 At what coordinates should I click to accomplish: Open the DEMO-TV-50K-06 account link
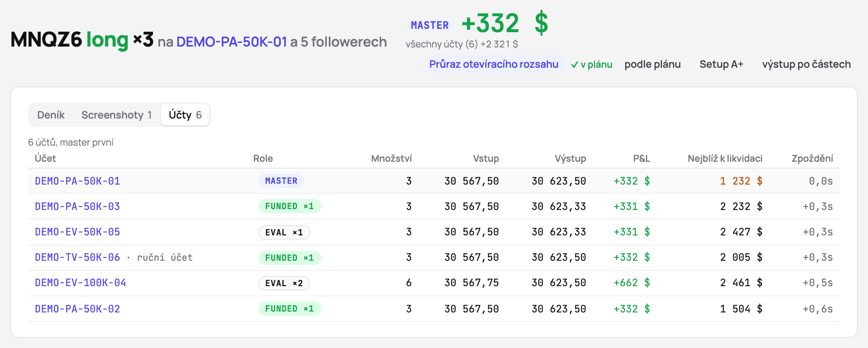(78, 257)
